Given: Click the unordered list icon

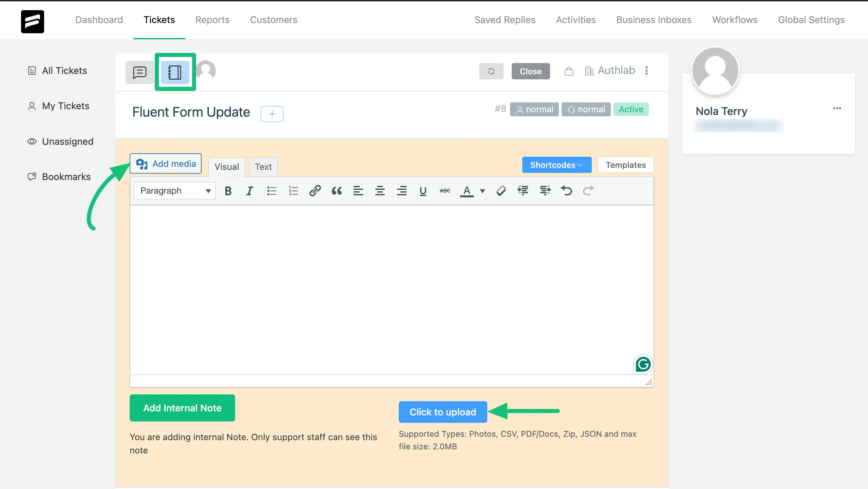Looking at the screenshot, I should pos(271,191).
